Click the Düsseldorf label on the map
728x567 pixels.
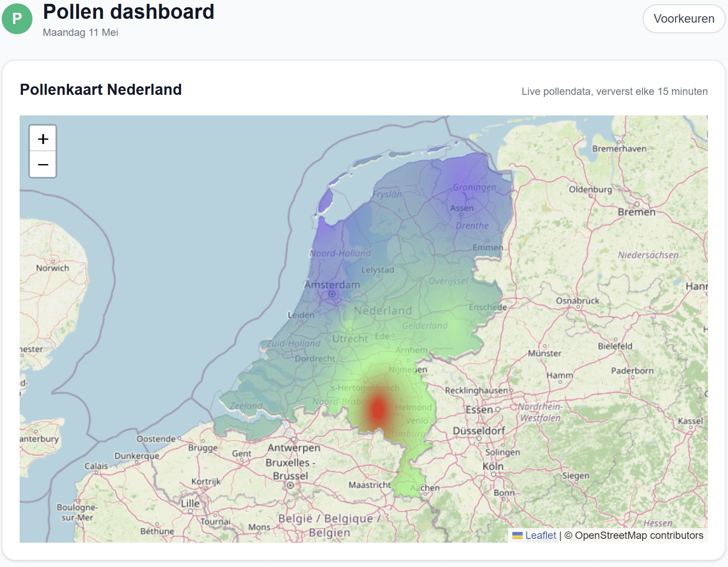click(x=479, y=431)
